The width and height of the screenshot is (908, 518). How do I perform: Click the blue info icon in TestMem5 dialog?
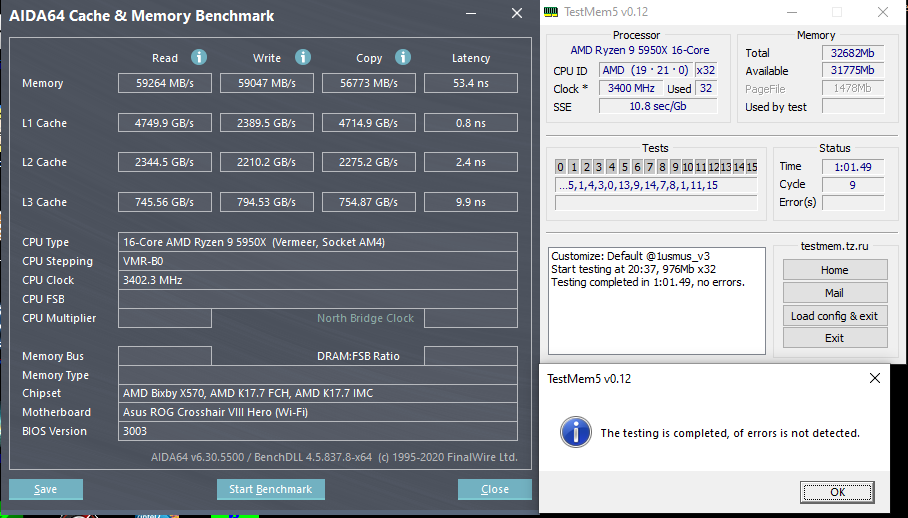tap(576, 432)
